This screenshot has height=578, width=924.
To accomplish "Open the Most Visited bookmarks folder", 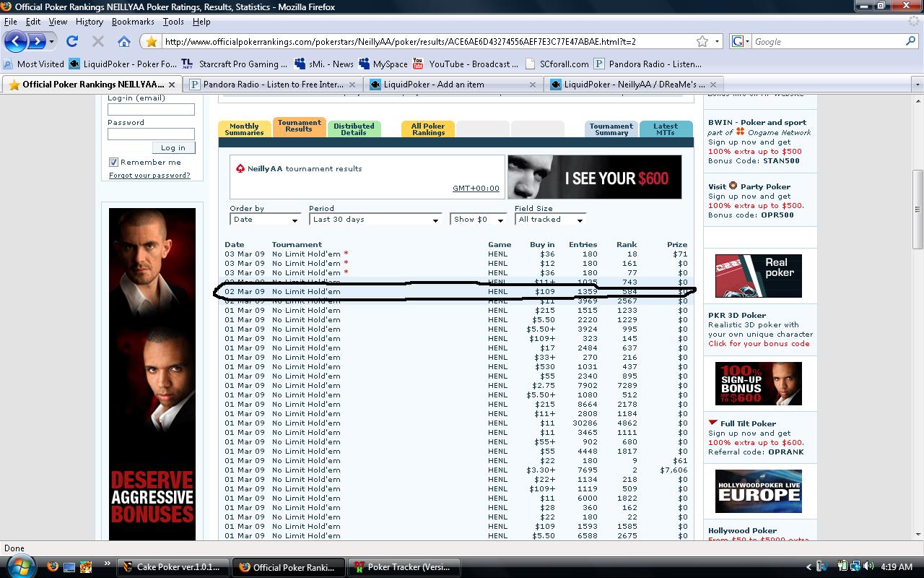I will pos(34,64).
